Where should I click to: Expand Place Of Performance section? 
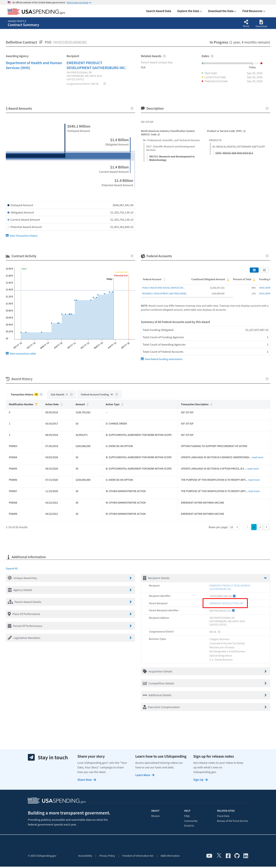[70, 614]
